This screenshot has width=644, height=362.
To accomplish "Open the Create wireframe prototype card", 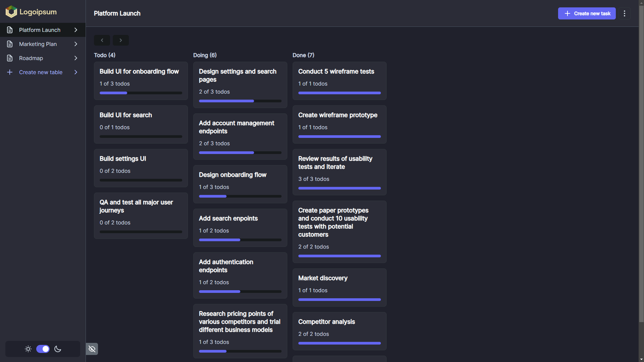I will tap(340, 124).
